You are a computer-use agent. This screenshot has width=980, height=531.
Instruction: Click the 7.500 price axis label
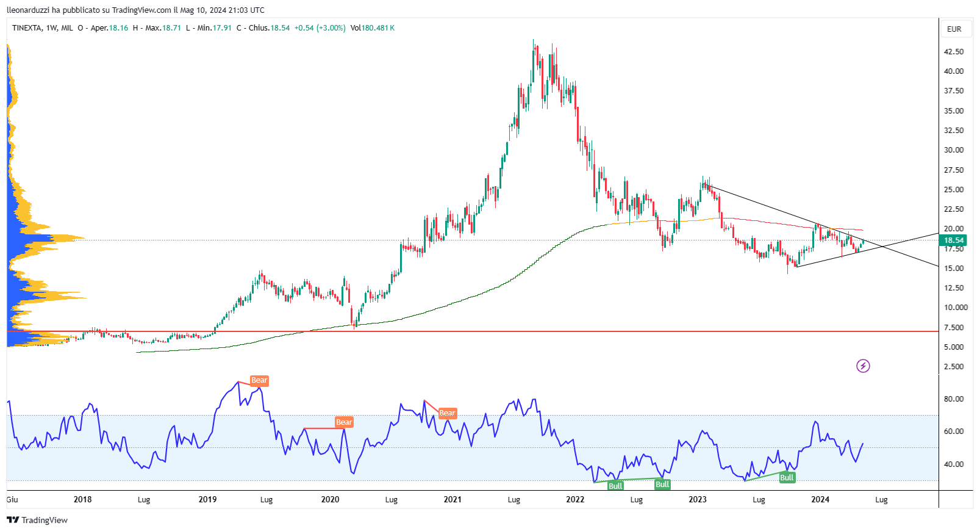954,327
